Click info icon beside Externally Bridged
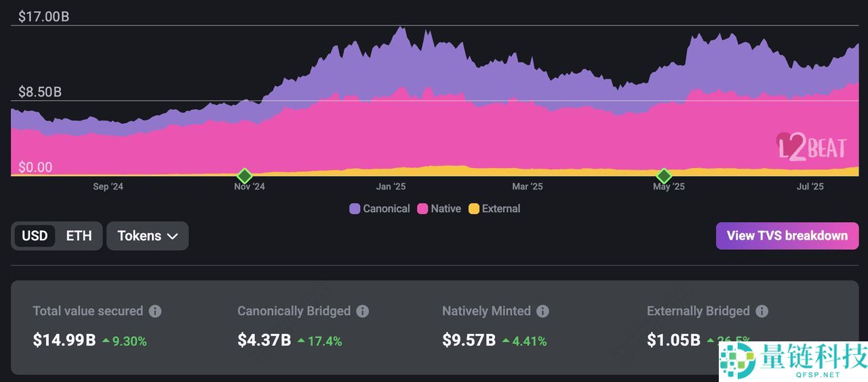The image size is (868, 382). point(762,312)
